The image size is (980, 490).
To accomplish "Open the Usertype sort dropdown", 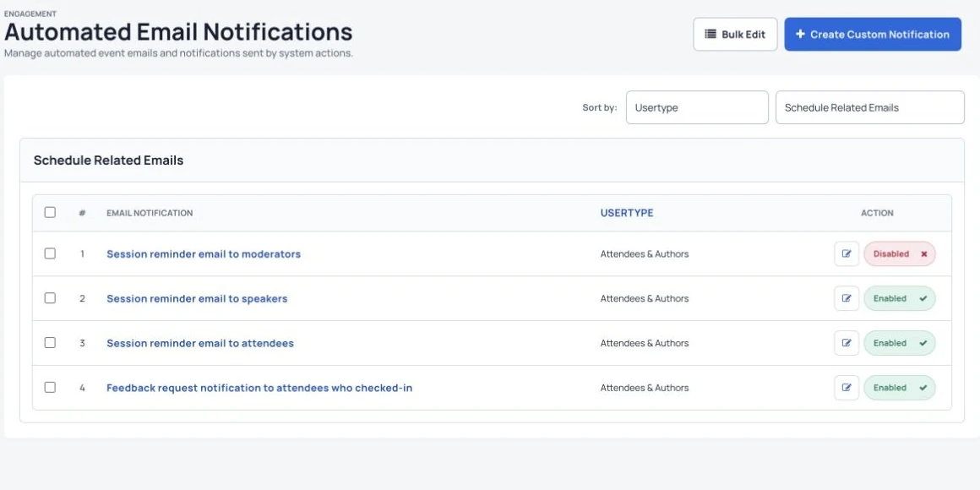I will tap(697, 107).
